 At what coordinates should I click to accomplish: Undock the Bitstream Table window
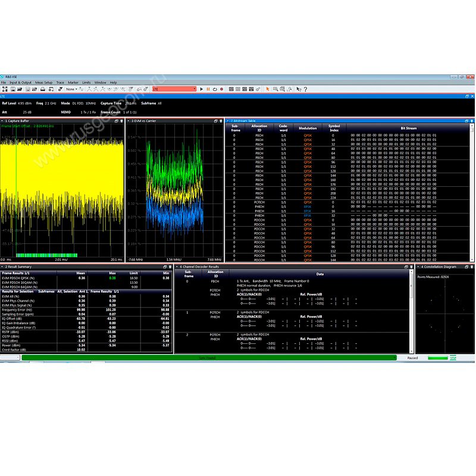[466, 121]
